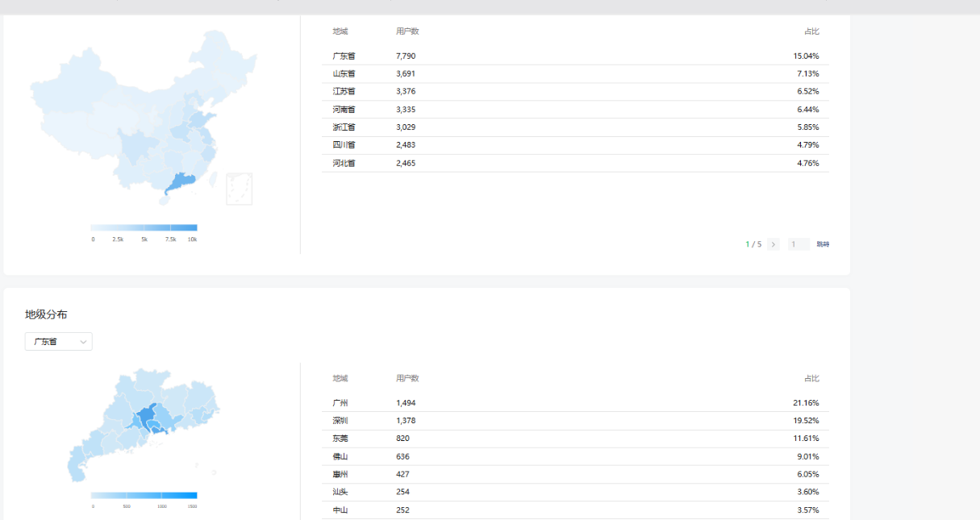Click the page number jump input field
Screen dimensions: 980x520
coord(799,244)
